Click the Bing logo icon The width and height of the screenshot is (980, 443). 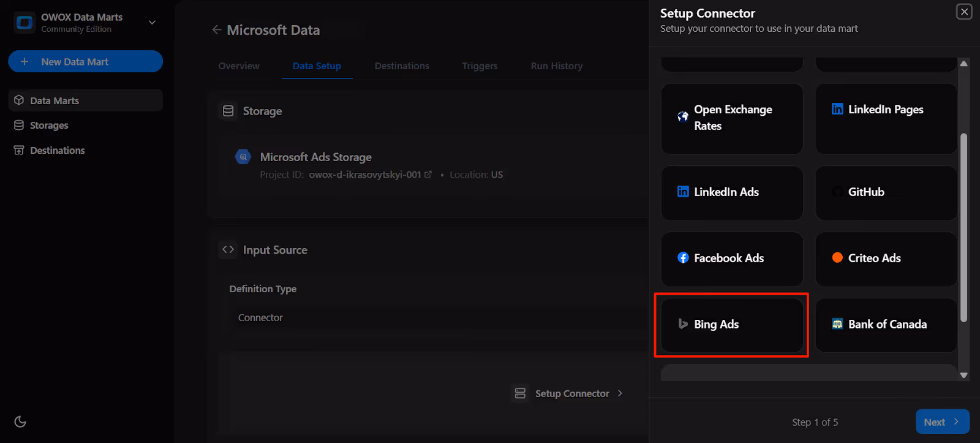(683, 324)
